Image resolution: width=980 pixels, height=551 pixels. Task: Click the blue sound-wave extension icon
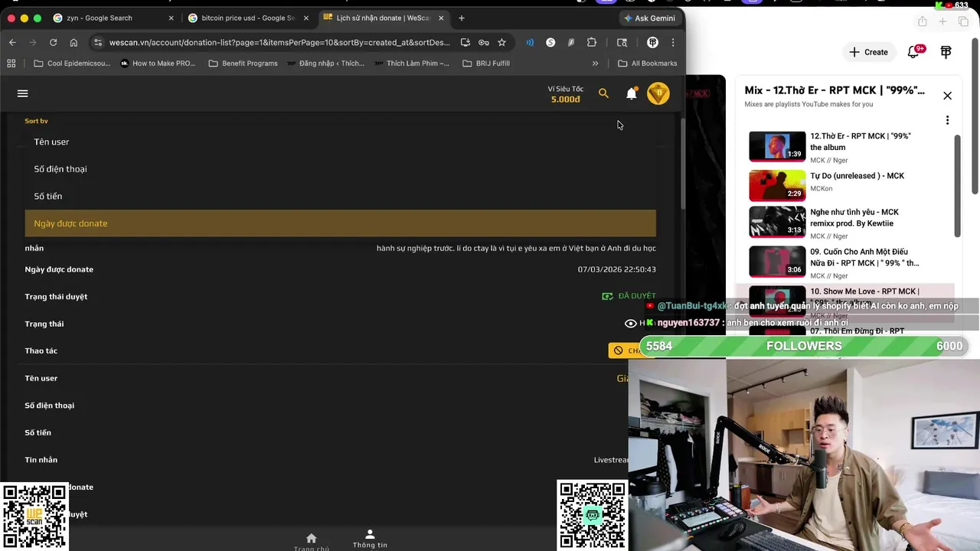[x=530, y=42]
